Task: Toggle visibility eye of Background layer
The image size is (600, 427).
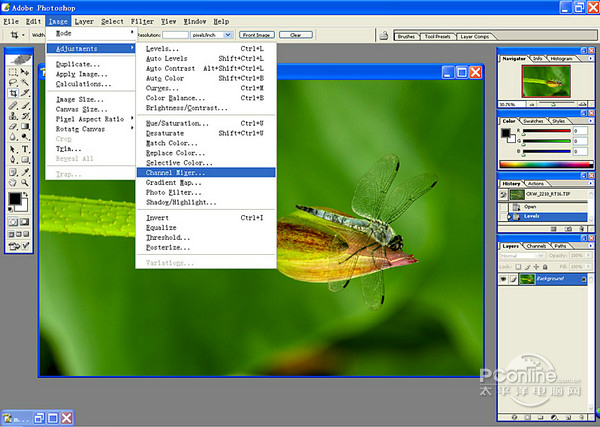Action: (505, 279)
